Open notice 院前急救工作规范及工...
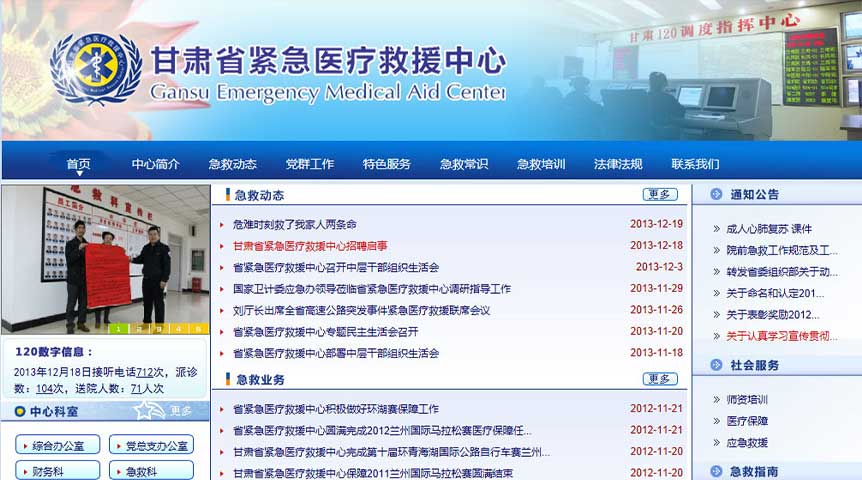 (x=782, y=250)
